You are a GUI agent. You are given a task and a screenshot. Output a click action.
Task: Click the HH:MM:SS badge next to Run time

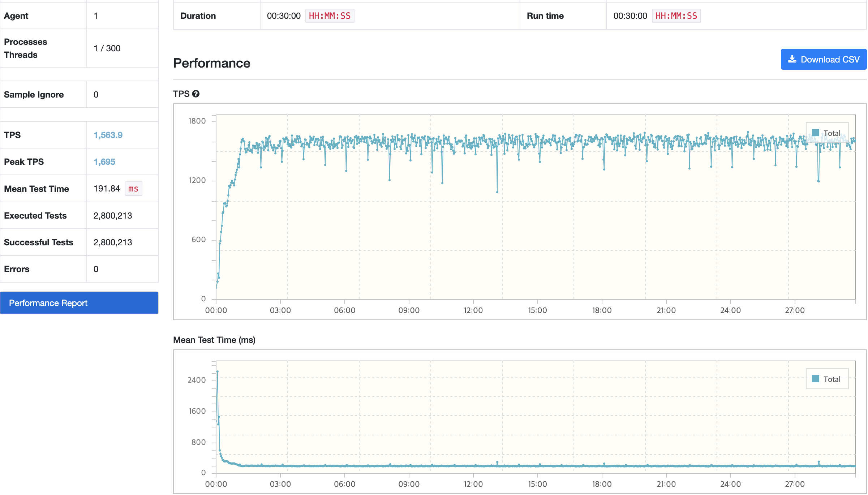click(676, 16)
